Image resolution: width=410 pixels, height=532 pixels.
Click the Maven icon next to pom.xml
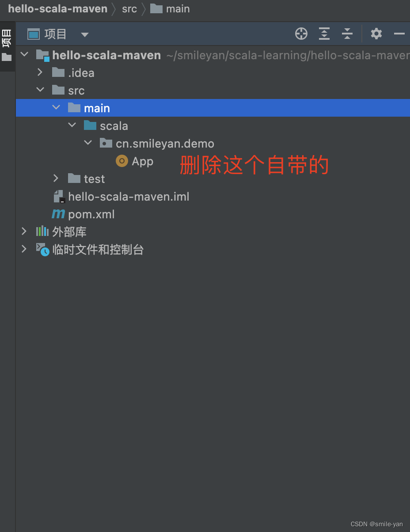pyautogui.click(x=58, y=214)
